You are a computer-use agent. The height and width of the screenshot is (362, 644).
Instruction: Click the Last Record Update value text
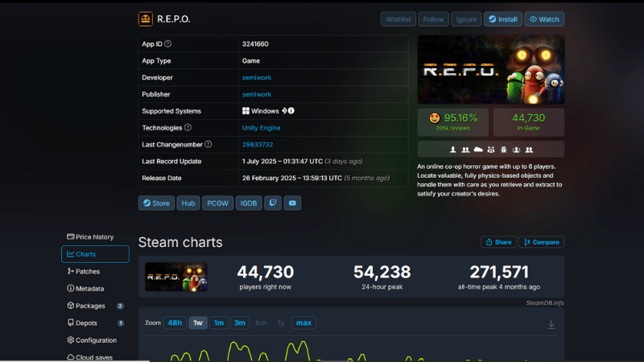point(303,162)
